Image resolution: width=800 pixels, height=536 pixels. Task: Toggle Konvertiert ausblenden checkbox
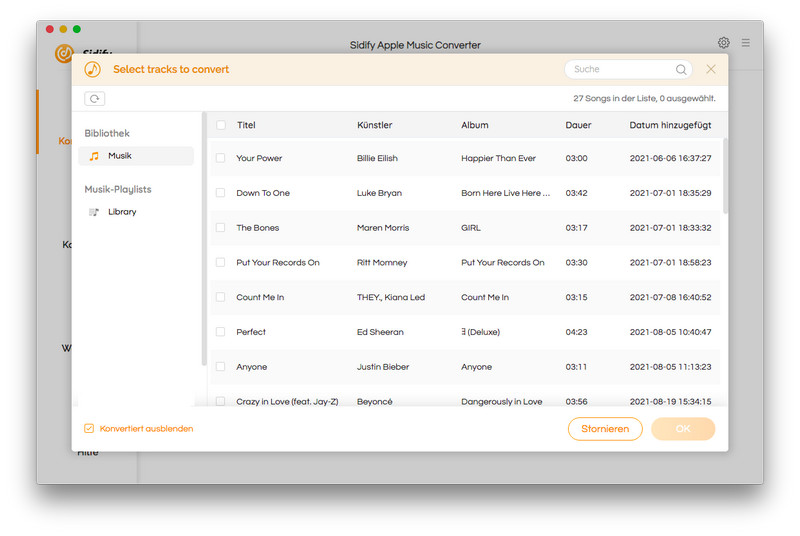pos(89,428)
